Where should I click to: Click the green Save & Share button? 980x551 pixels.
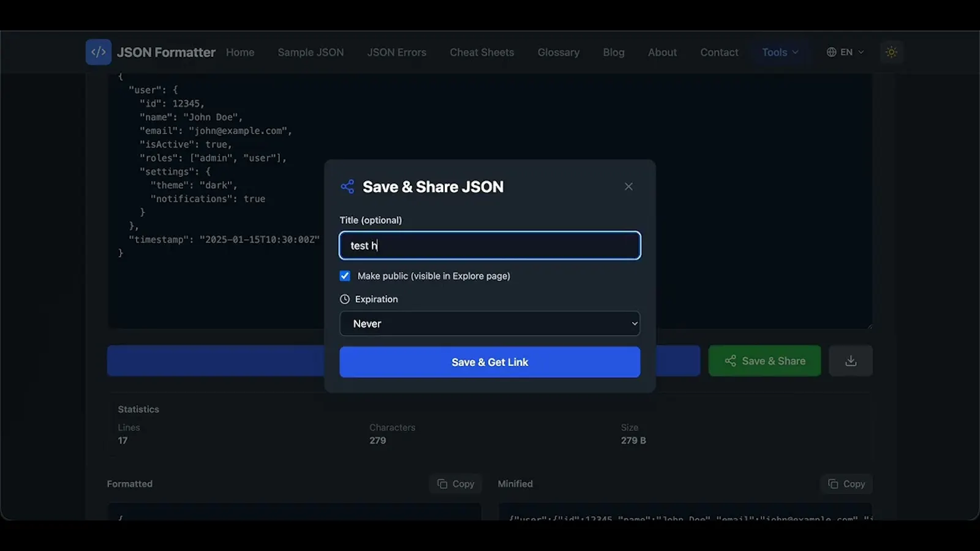point(764,361)
